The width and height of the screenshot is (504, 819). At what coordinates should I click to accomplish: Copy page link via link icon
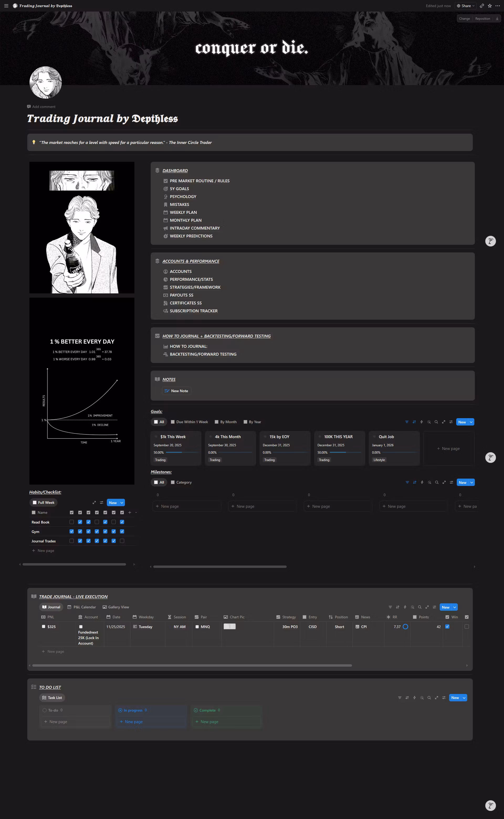(x=482, y=6)
